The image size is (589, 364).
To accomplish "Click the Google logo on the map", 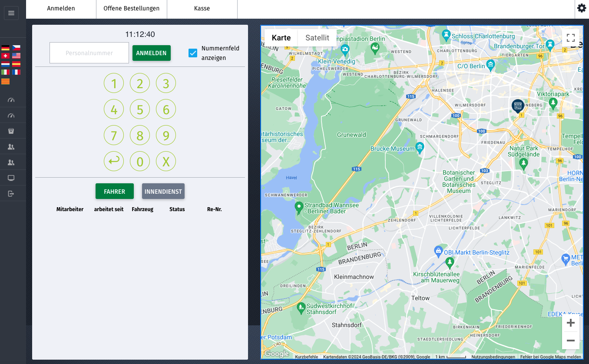I will pyautogui.click(x=277, y=354).
